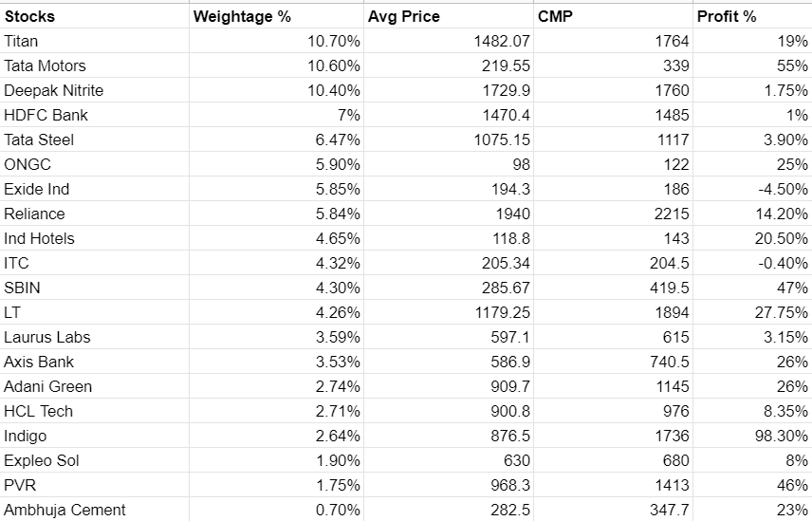This screenshot has height=521, width=812.
Task: Select Laurus Labs stock name cell
Action: point(95,337)
